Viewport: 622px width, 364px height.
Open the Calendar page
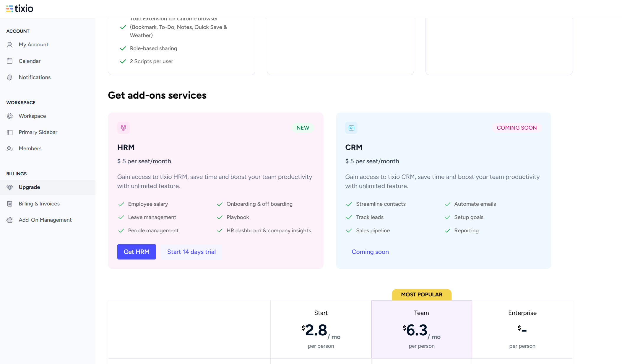click(x=48, y=61)
